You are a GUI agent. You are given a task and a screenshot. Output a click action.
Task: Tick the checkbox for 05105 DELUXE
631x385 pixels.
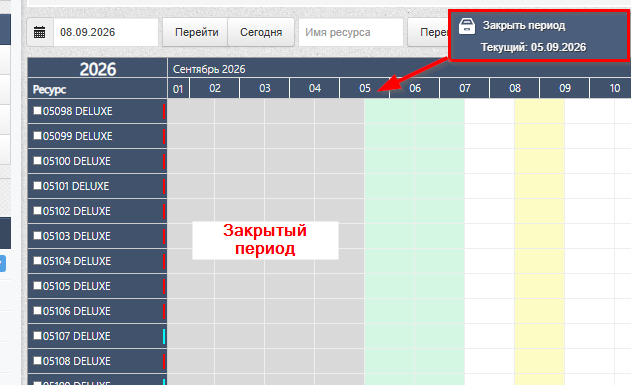point(37,285)
